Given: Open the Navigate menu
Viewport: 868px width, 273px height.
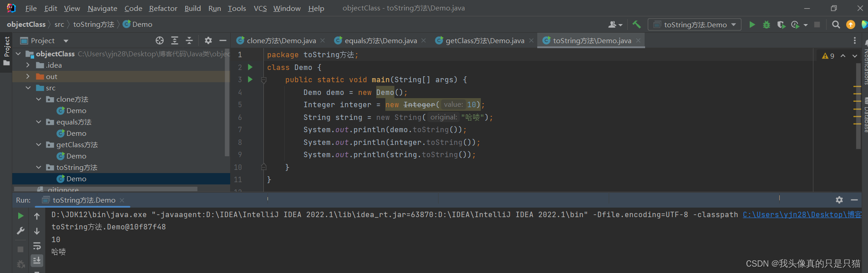Looking at the screenshot, I should pyautogui.click(x=102, y=8).
